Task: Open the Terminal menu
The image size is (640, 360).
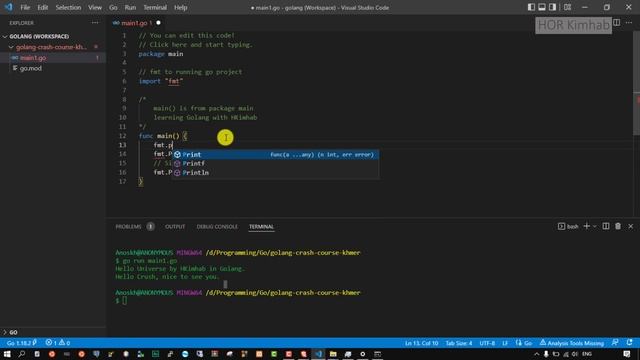Action: click(x=155, y=7)
